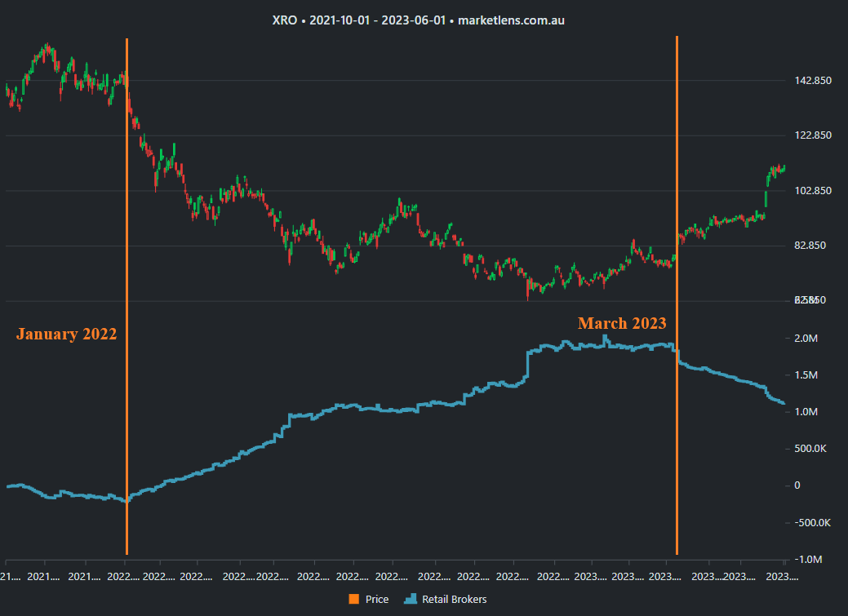
Task: Click the Retail Brokers text in the legend
Action: click(x=457, y=599)
